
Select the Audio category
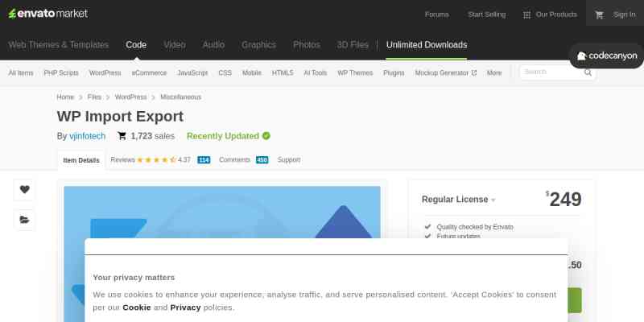coord(213,45)
